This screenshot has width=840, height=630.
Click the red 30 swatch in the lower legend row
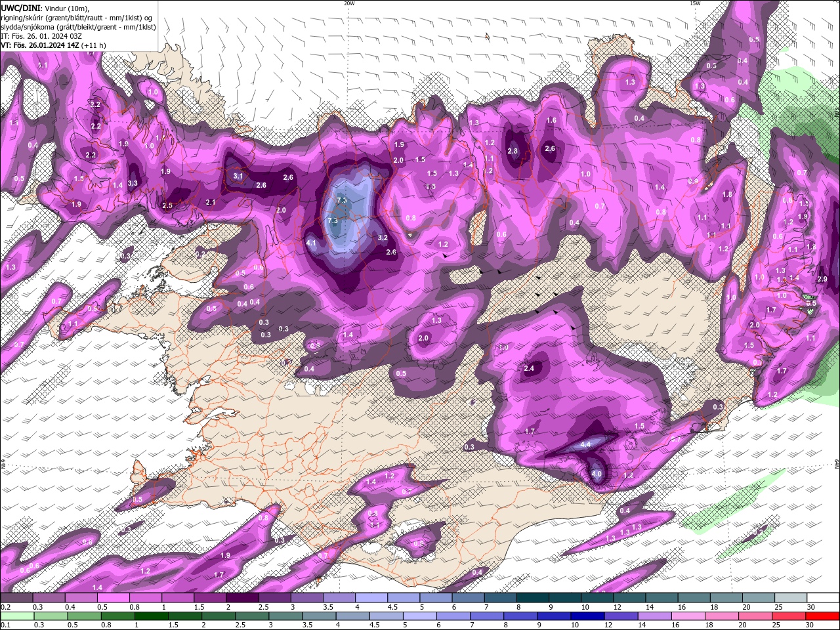823,616
